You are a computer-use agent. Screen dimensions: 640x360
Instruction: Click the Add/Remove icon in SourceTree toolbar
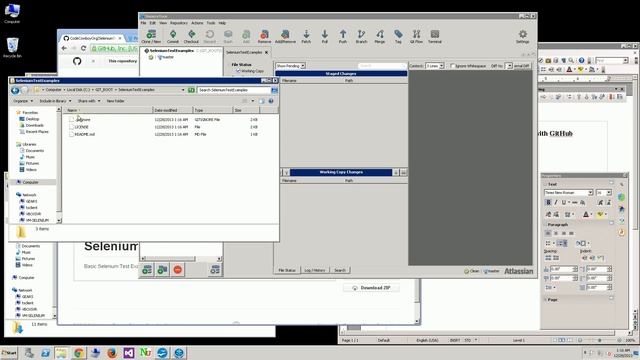(x=285, y=36)
